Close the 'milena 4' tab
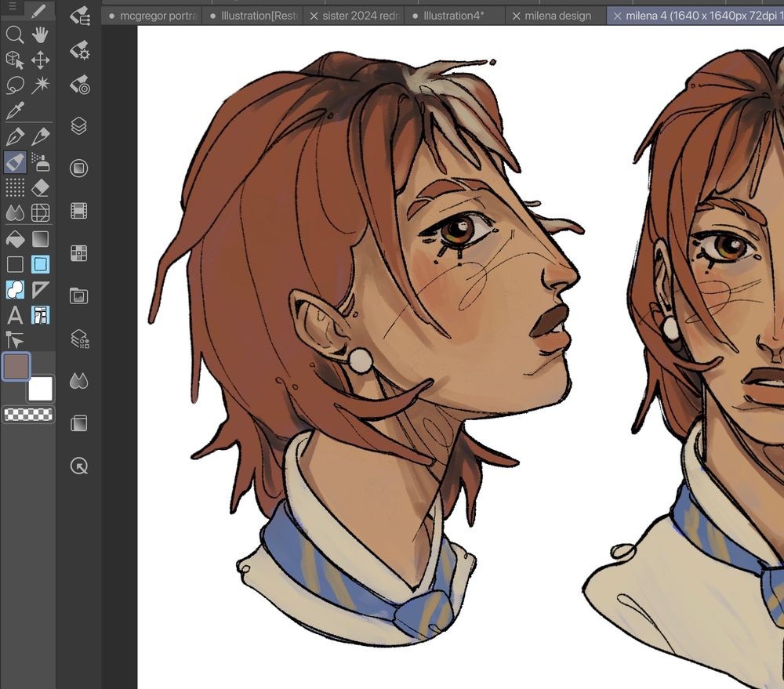Image resolution: width=784 pixels, height=689 pixels. point(617,16)
